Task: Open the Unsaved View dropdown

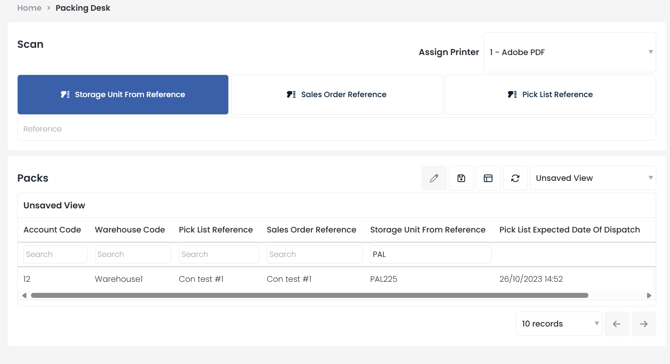Action: point(593,178)
